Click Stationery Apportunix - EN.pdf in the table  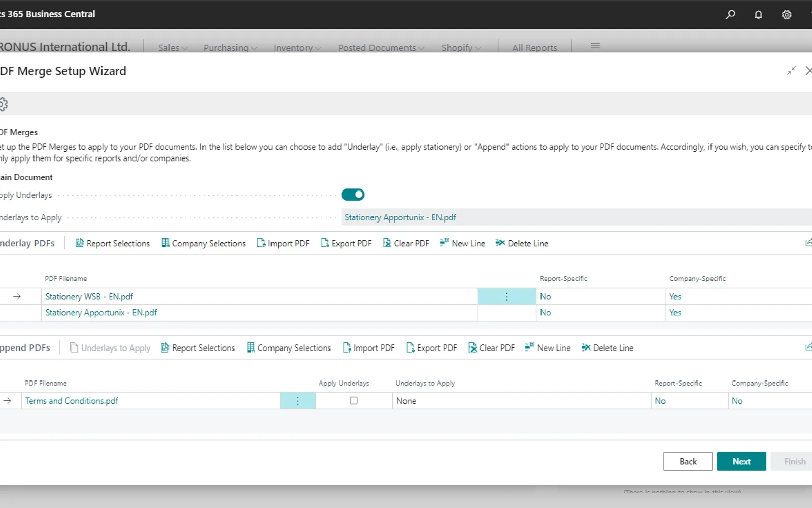point(101,313)
